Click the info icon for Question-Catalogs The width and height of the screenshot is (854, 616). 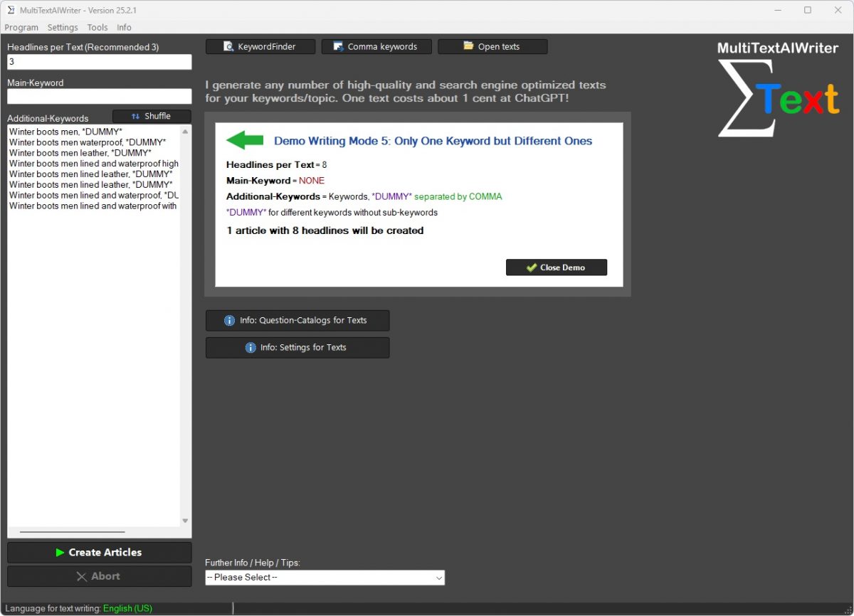[x=229, y=321]
